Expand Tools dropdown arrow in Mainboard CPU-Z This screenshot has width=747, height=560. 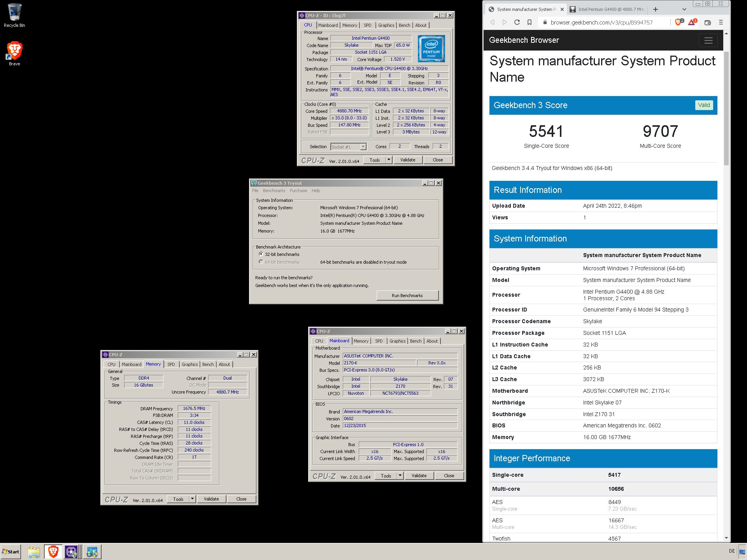coord(400,476)
